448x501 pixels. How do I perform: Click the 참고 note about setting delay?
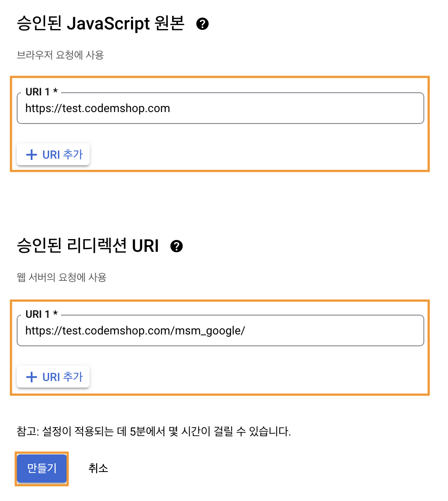click(154, 432)
